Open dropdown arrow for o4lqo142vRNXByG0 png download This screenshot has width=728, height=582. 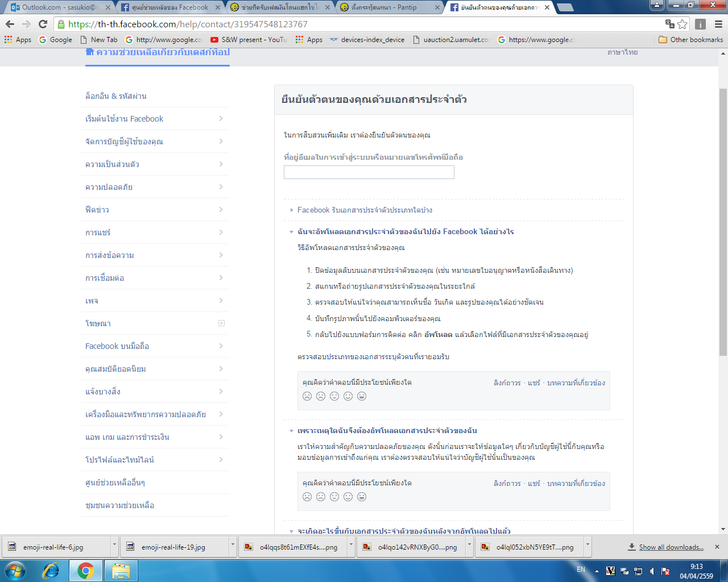(x=469, y=546)
